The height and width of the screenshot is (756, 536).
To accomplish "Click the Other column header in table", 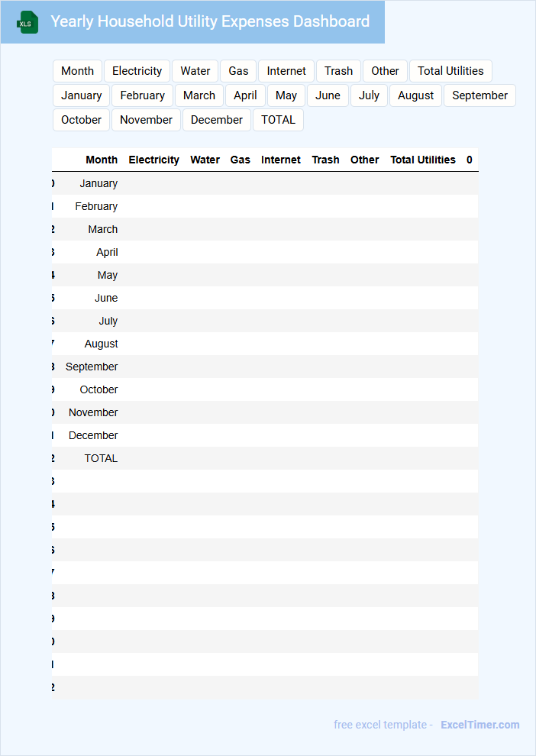I will click(x=364, y=160).
